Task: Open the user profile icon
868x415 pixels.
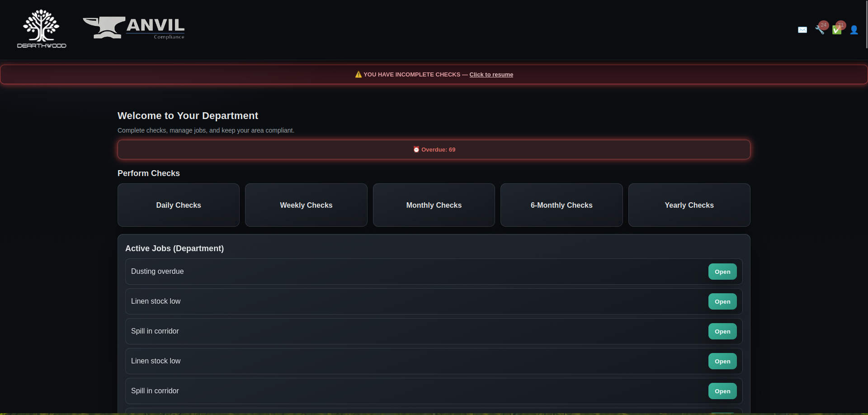Action: pyautogui.click(x=854, y=30)
